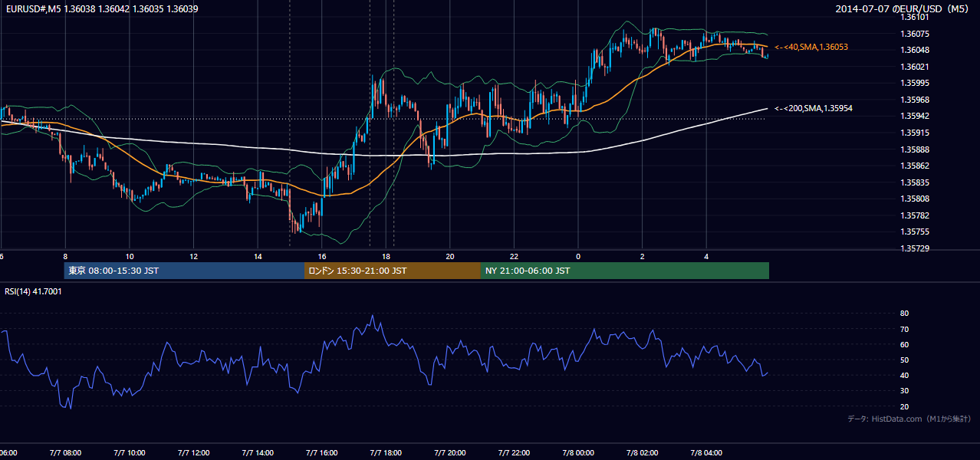Click the 7/7 16:00 time axis label
The height and width of the screenshot is (460, 980).
321,453
